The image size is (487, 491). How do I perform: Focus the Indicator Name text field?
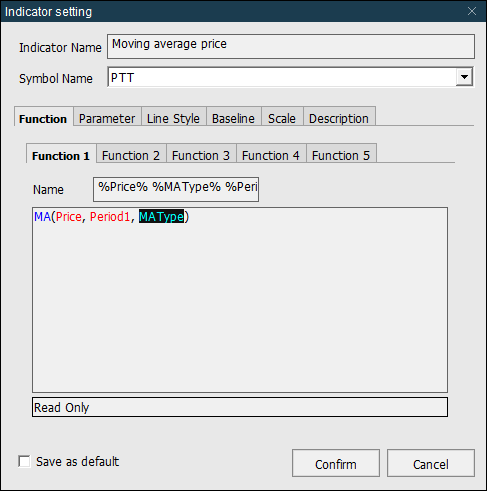pos(291,46)
